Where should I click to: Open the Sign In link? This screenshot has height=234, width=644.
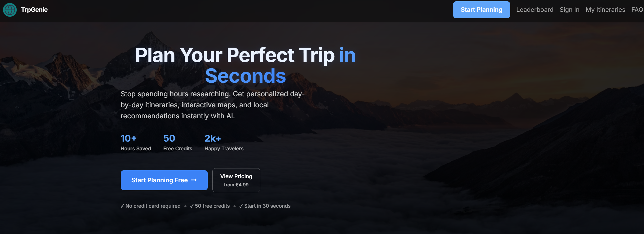pyautogui.click(x=569, y=10)
